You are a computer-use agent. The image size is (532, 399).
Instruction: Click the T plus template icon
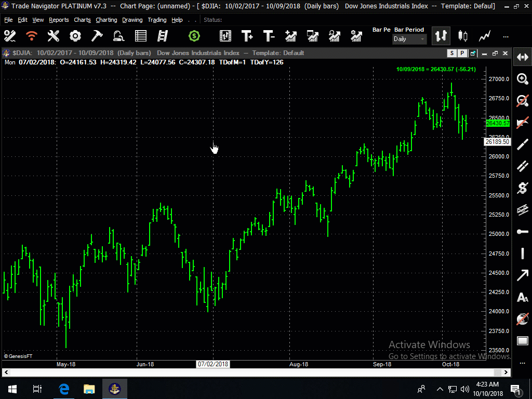[247, 36]
